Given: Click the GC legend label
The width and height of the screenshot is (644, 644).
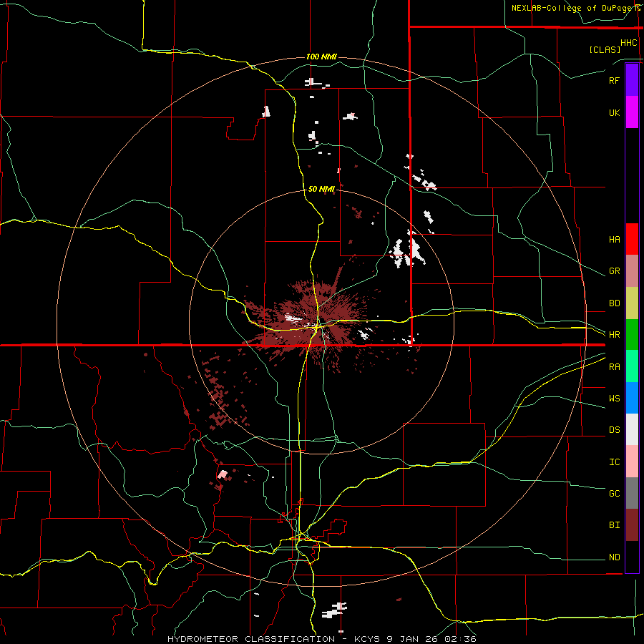Looking at the screenshot, I should (614, 494).
